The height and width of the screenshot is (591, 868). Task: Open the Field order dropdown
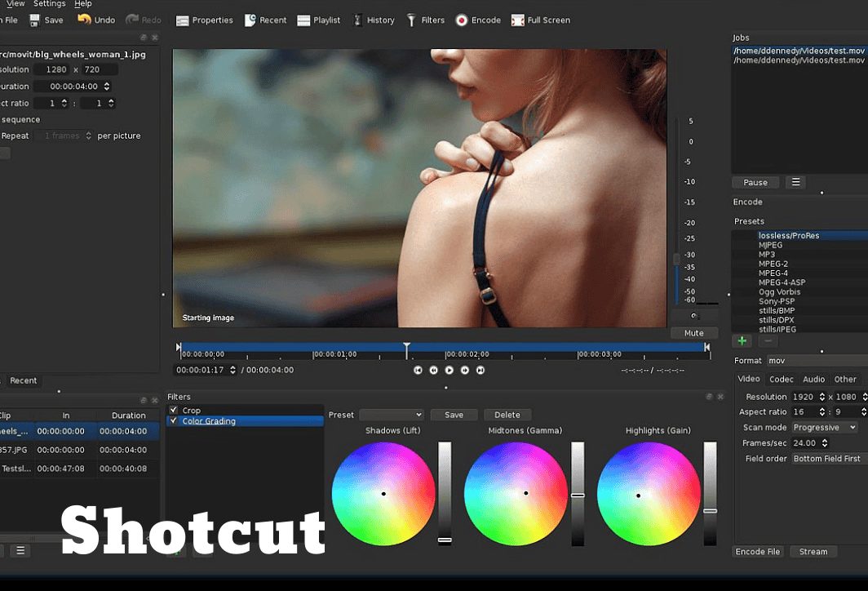(828, 459)
